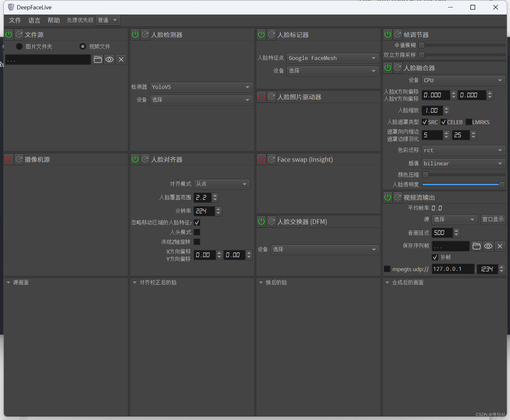Reset 视频流输出 module settings
The height and width of the screenshot is (420, 510).
[x=398, y=197]
